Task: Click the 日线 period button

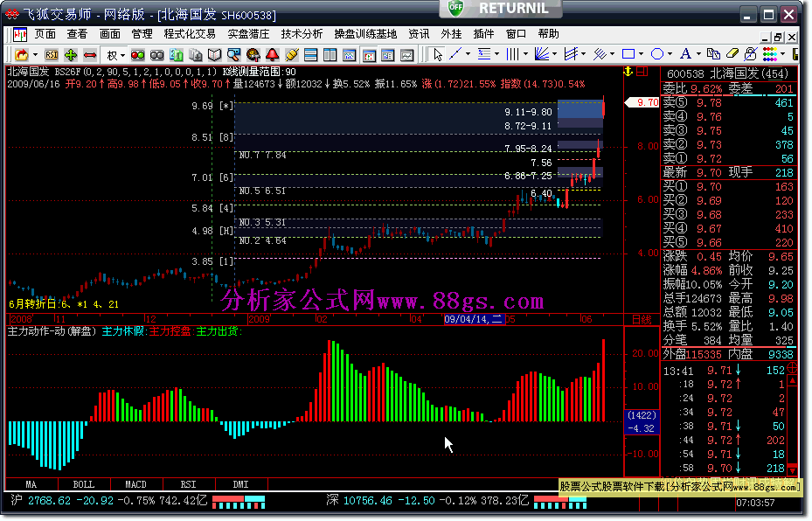Action: pyautogui.click(x=642, y=319)
